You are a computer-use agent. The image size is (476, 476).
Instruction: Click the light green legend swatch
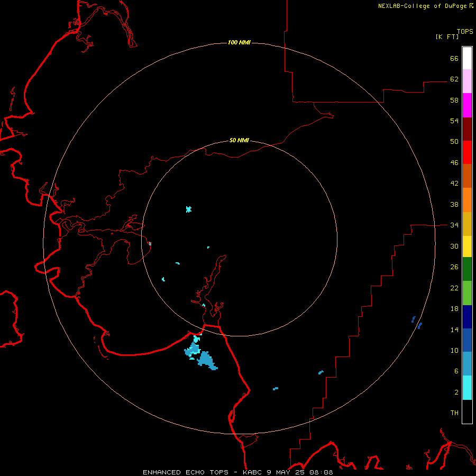tap(467, 293)
